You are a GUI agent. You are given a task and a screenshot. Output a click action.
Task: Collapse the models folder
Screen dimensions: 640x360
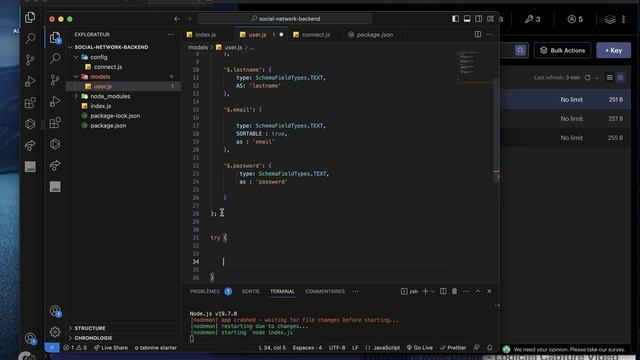76,77
